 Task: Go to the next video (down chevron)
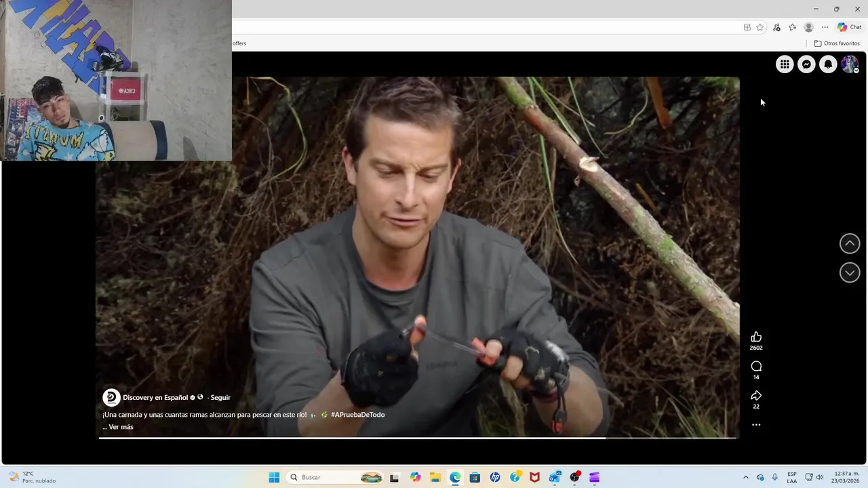[850, 272]
